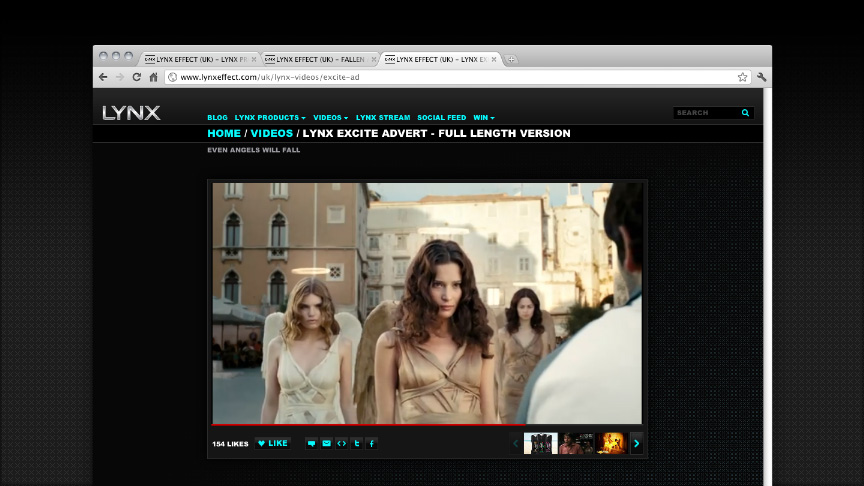The width and height of the screenshot is (864, 486).
Task: Share the video on Facebook icon
Action: coord(371,444)
